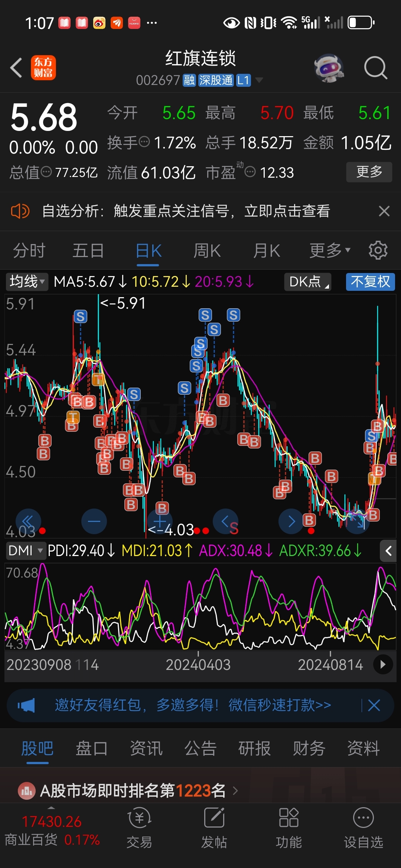
Task: Tap the 交易 trade button
Action: [x=139, y=828]
